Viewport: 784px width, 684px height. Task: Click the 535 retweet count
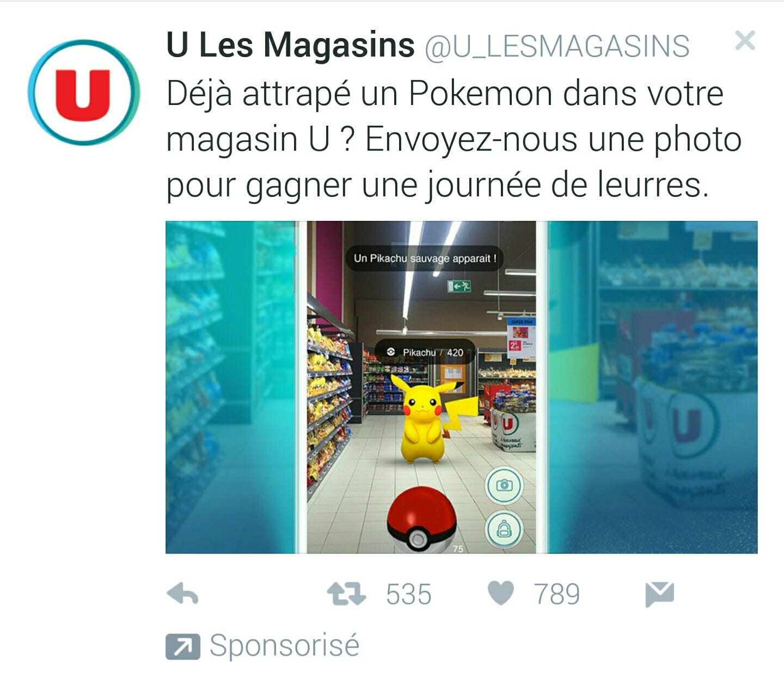pyautogui.click(x=408, y=594)
